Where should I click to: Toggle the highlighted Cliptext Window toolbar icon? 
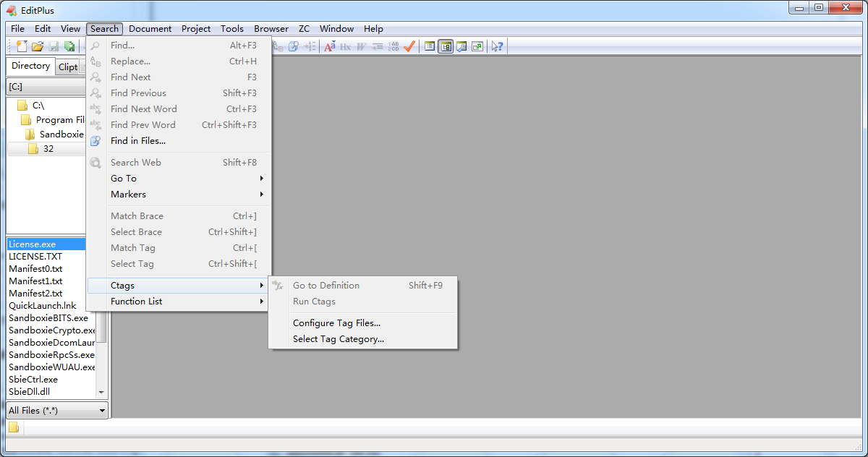click(446, 46)
